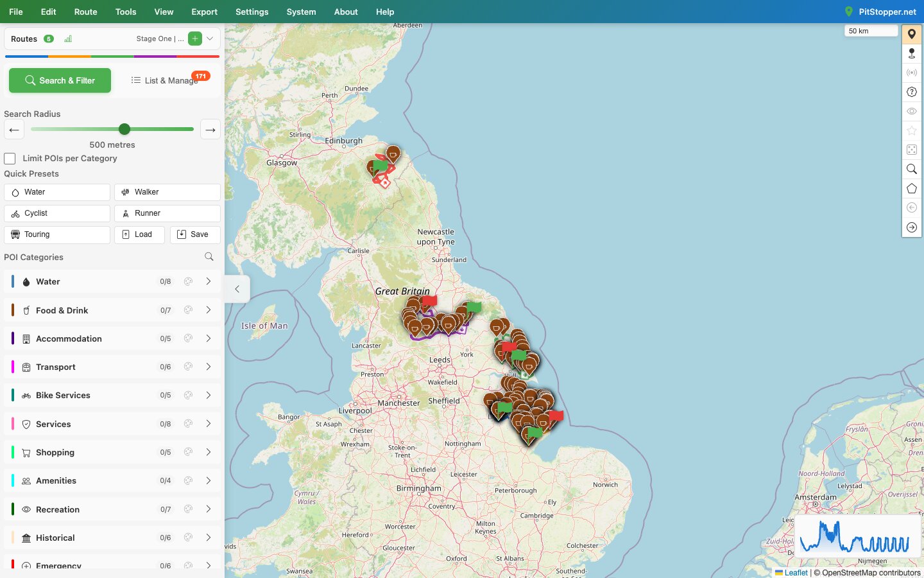The image size is (924, 578).
Task: Open the routes dropdown chevron
Action: pos(210,39)
